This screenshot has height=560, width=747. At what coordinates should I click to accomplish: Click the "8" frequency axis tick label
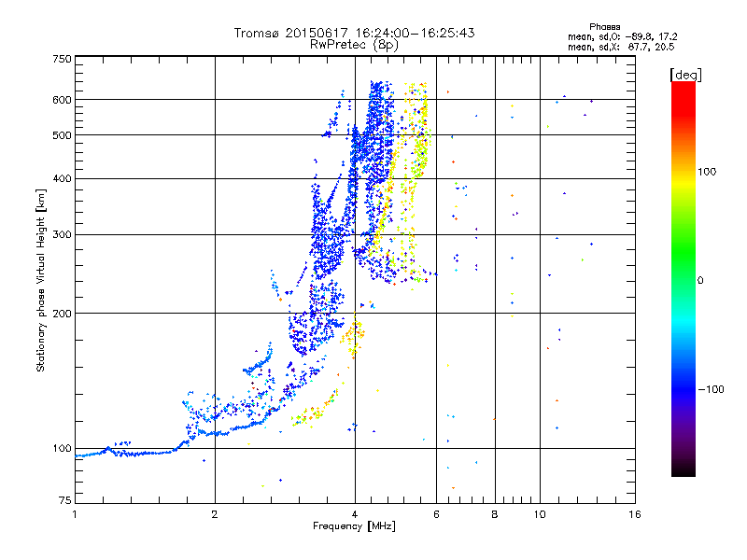[495, 514]
